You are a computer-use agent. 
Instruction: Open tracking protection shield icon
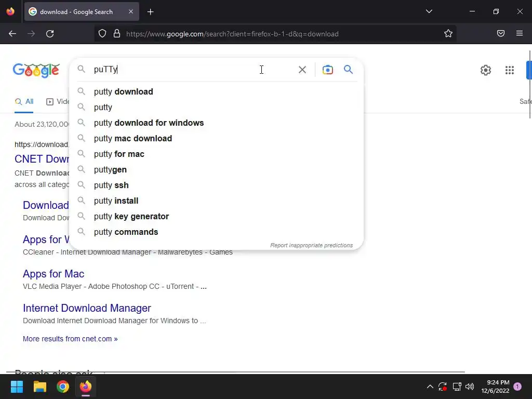[102, 34]
